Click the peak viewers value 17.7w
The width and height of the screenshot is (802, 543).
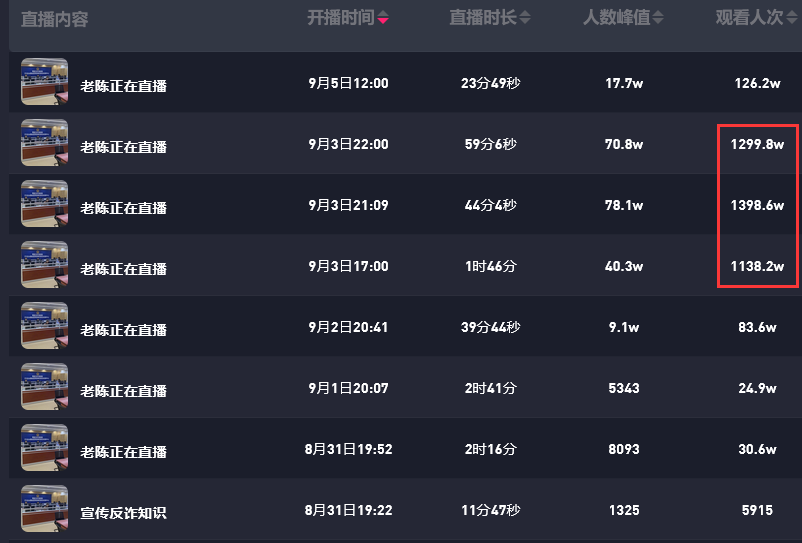pyautogui.click(x=624, y=83)
